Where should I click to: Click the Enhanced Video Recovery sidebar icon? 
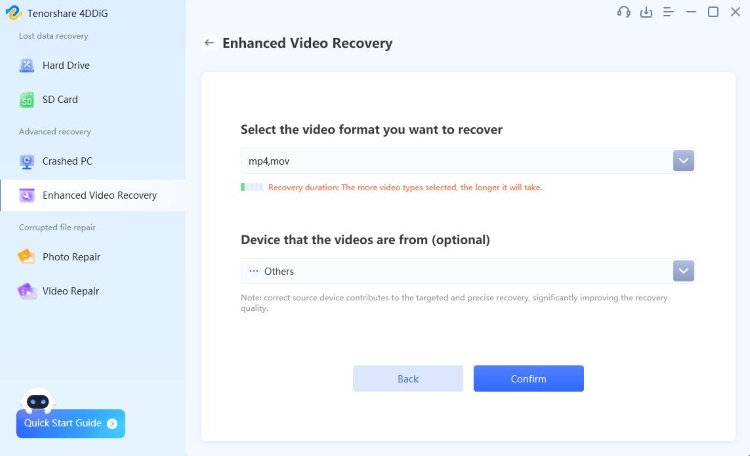coord(27,195)
